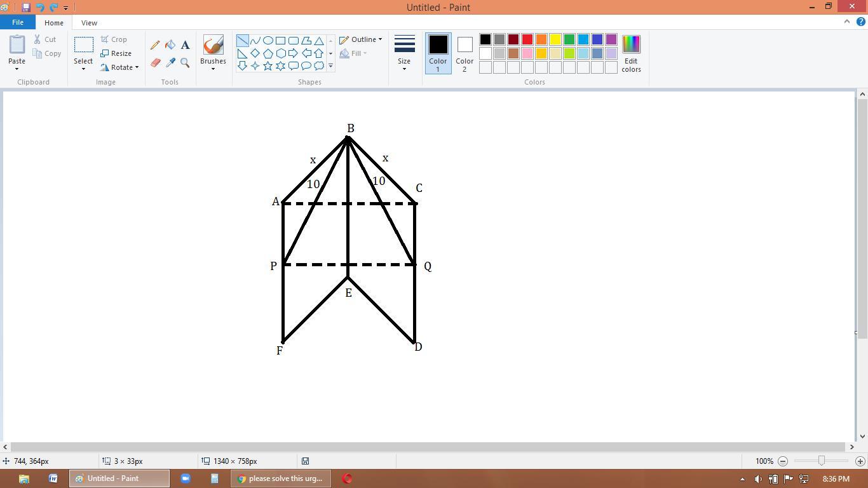Pick the Fill with color bucket tool
868x488 pixels.
[170, 45]
